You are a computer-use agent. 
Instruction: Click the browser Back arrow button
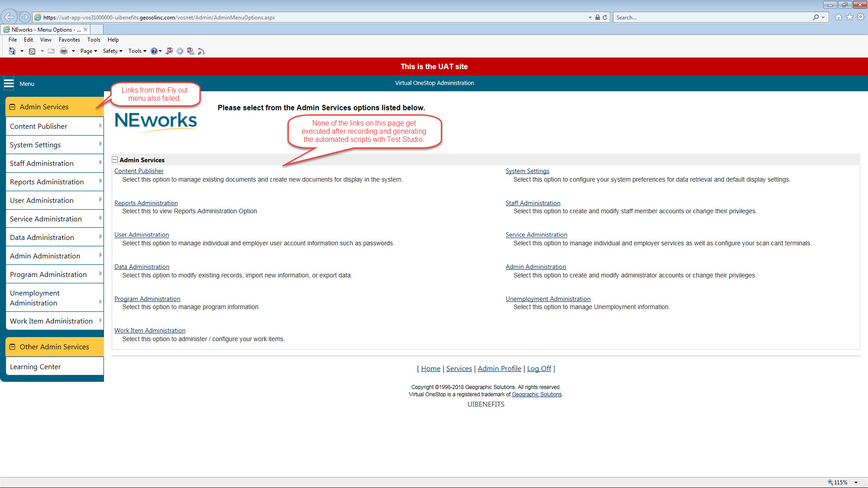[9, 17]
